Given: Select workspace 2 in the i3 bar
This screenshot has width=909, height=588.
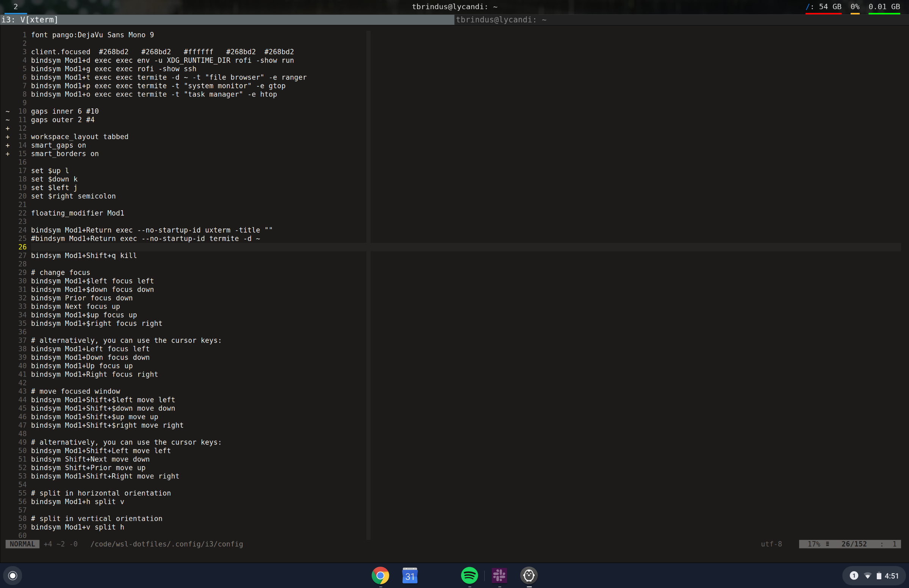Looking at the screenshot, I should coord(15,6).
